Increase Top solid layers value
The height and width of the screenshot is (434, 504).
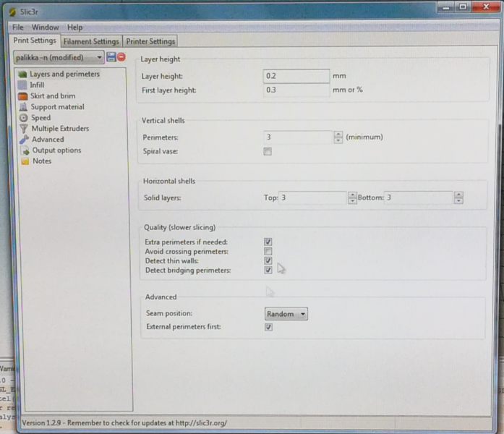(352, 195)
